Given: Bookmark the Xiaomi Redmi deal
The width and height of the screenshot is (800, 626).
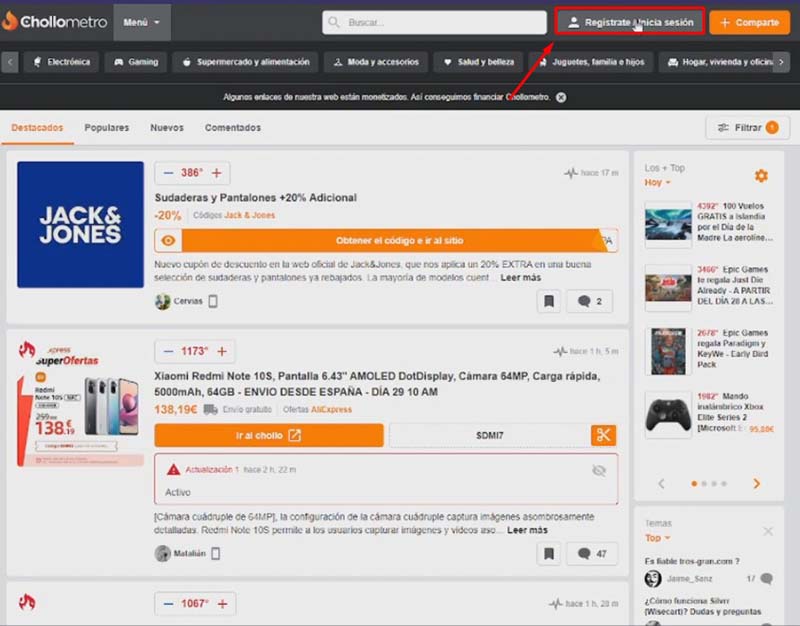Looking at the screenshot, I should [549, 554].
